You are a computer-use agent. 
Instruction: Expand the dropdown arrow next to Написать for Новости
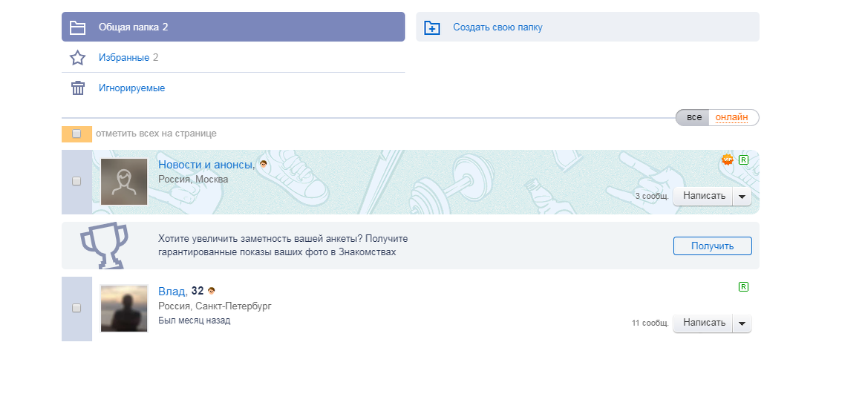(742, 197)
